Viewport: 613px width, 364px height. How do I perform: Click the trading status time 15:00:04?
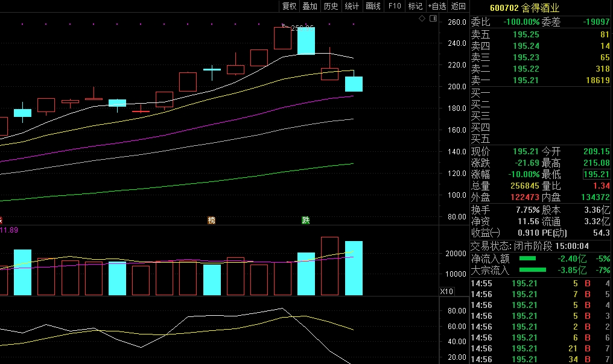[572, 246]
